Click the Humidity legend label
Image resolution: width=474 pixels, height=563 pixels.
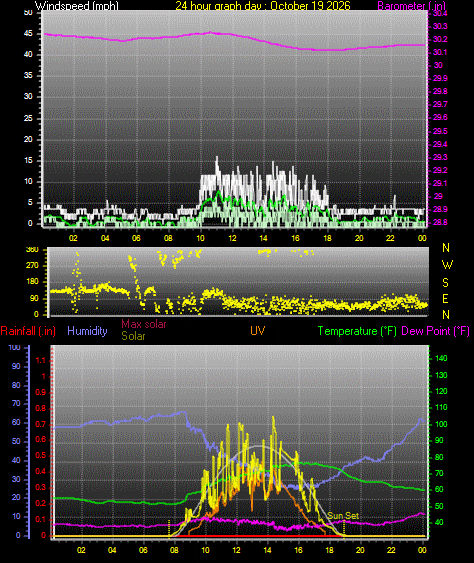[x=87, y=331]
